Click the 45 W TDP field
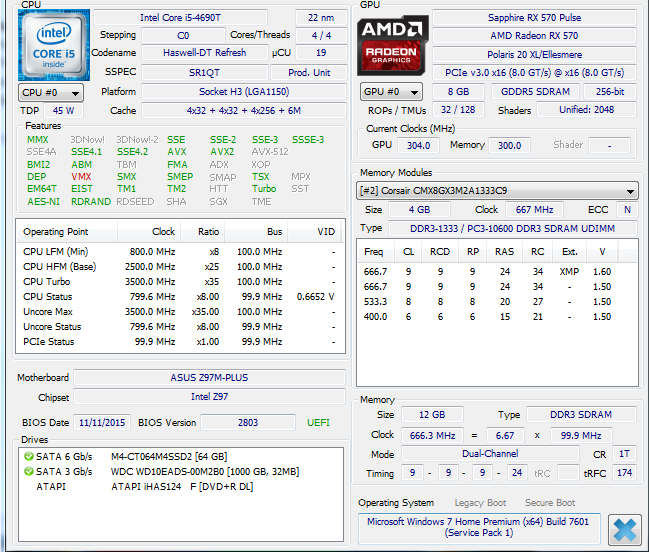This screenshot has width=649, height=552. tap(63, 111)
